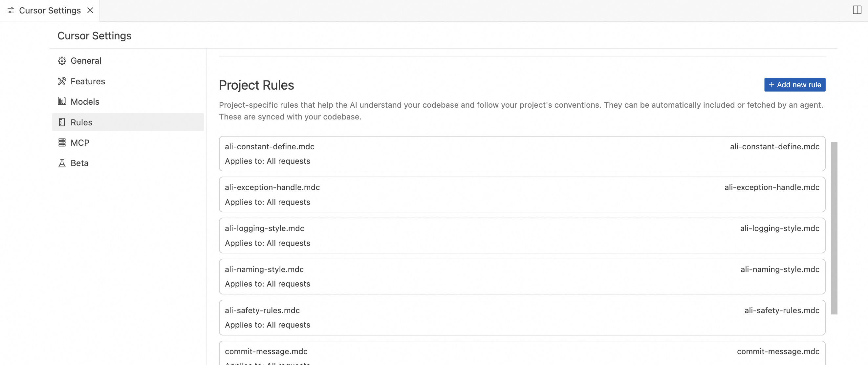Open the General settings section

(86, 61)
